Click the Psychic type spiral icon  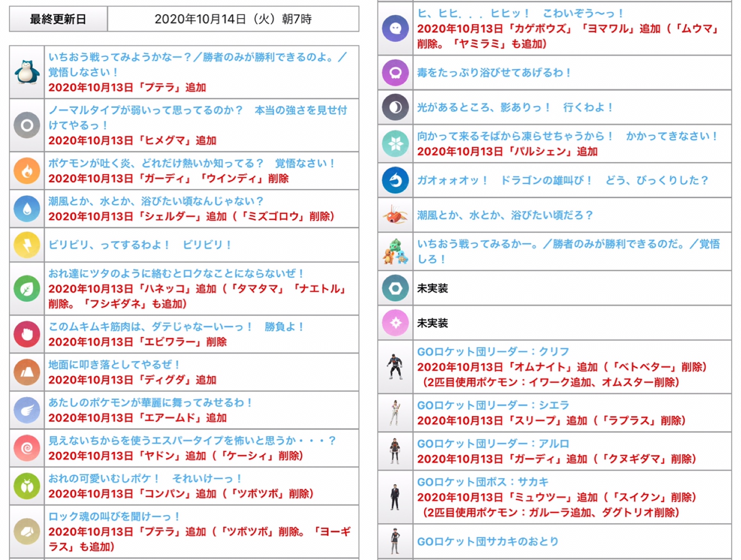(27, 448)
